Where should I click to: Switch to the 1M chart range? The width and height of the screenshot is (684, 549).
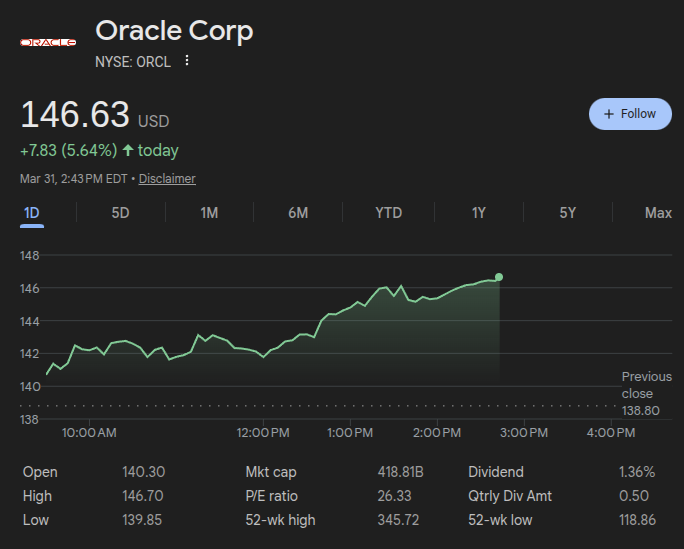(209, 213)
